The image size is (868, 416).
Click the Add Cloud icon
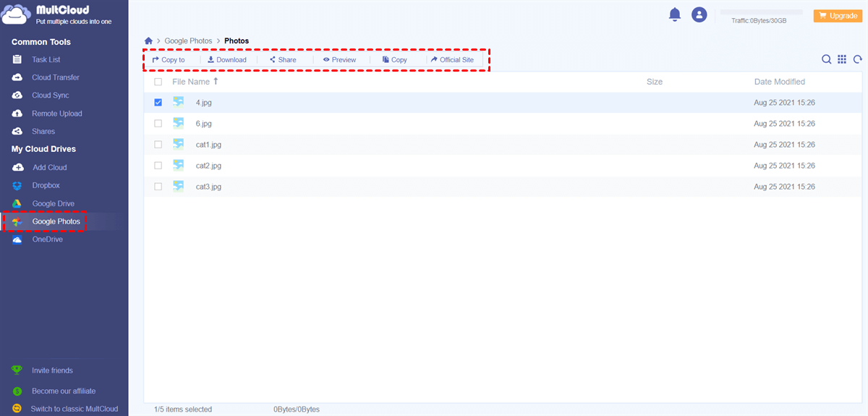[17, 167]
